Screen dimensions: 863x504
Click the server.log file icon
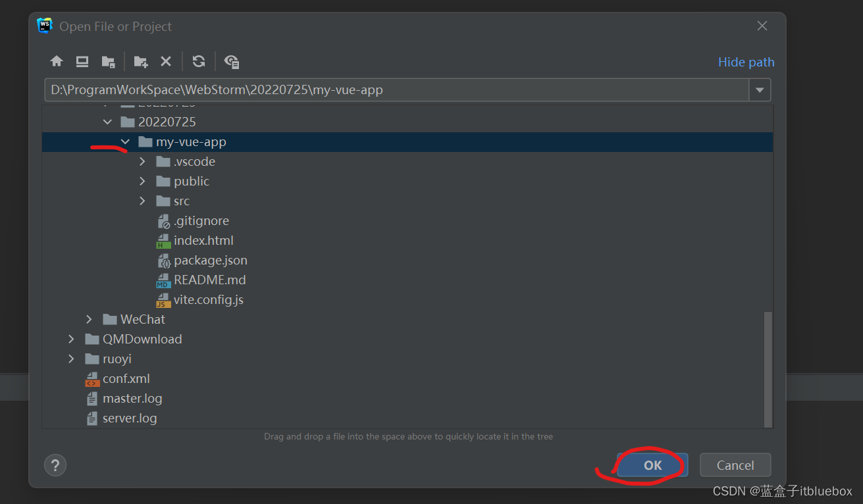click(x=92, y=418)
